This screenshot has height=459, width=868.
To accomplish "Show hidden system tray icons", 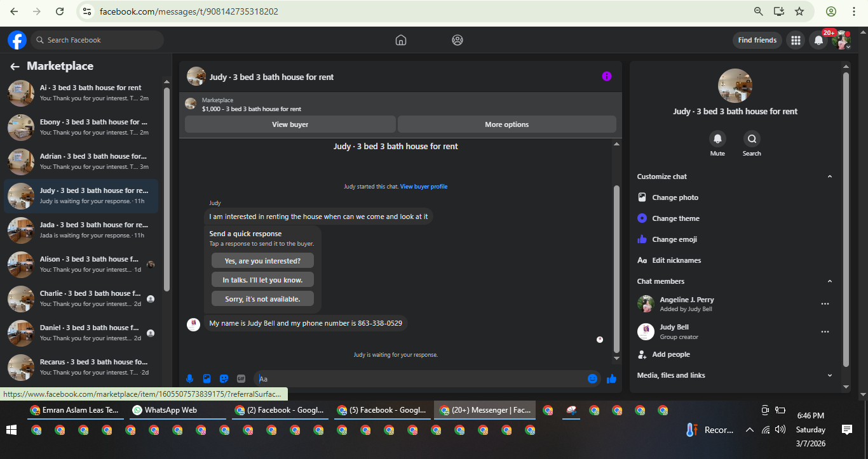I will point(749,430).
